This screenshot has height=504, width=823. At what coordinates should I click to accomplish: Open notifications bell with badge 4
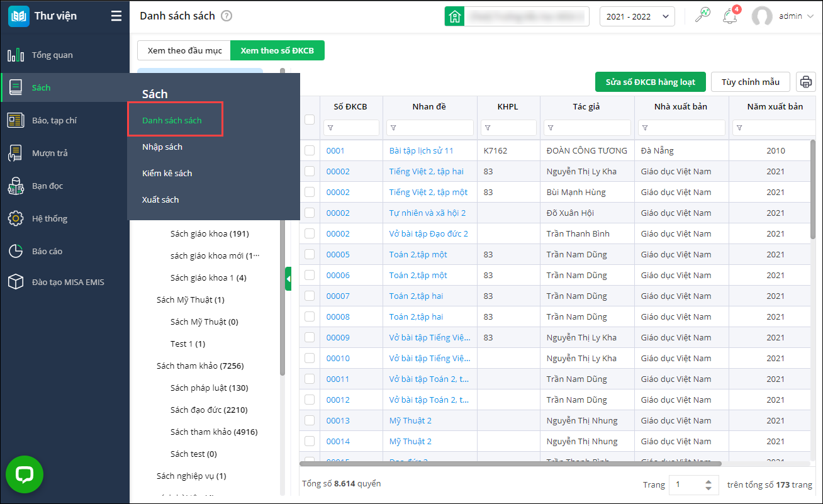click(x=731, y=16)
